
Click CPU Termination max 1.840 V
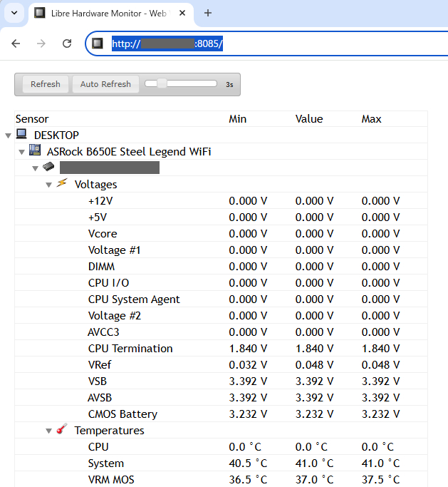coord(380,349)
